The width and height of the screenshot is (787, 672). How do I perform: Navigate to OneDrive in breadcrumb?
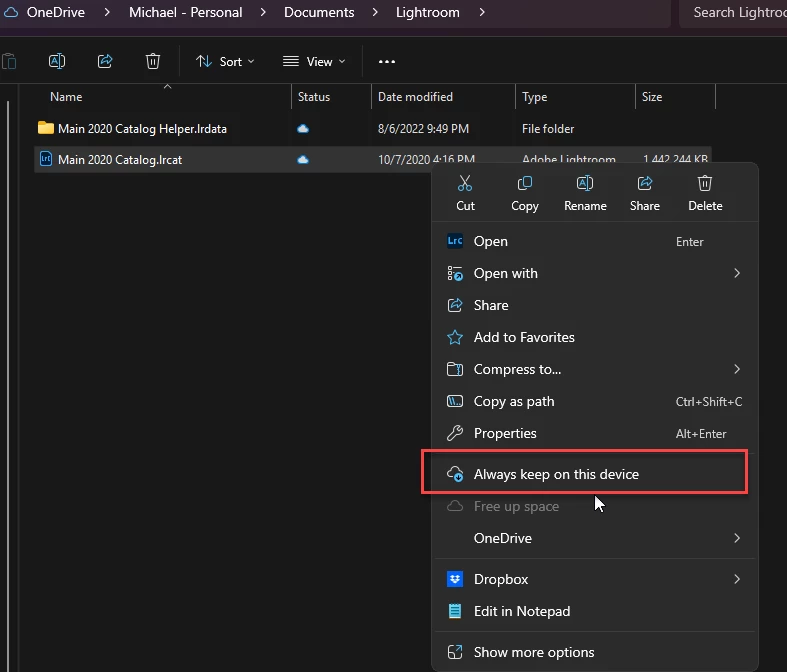pyautogui.click(x=56, y=12)
